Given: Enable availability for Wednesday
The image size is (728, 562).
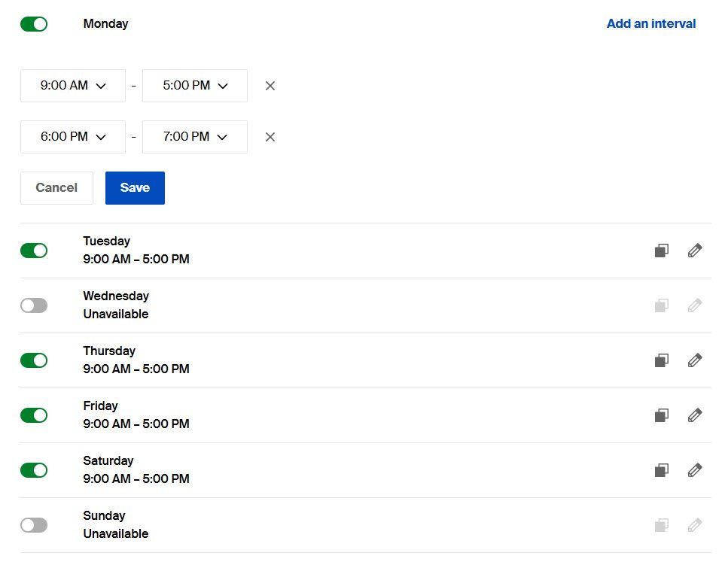Looking at the screenshot, I should [34, 305].
